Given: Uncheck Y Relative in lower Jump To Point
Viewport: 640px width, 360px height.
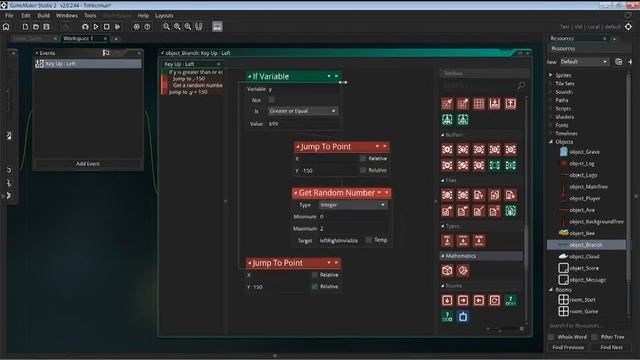Looking at the screenshot, I should [x=314, y=287].
